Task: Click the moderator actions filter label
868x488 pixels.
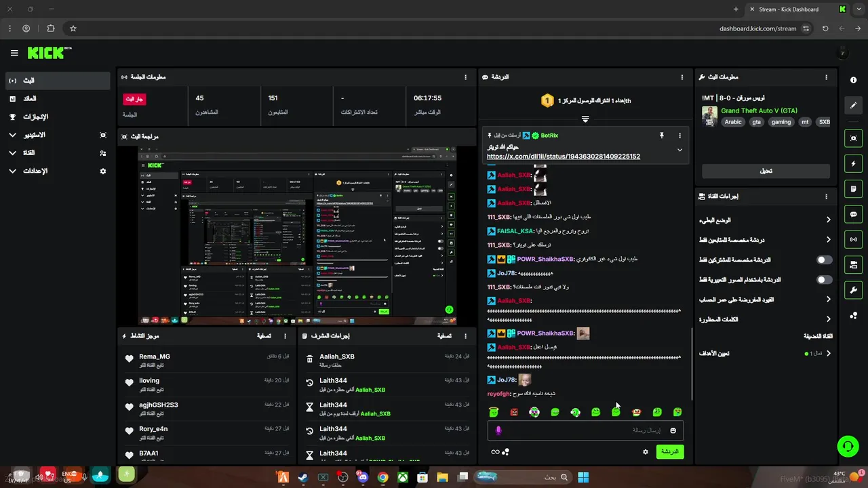Action: tap(444, 336)
